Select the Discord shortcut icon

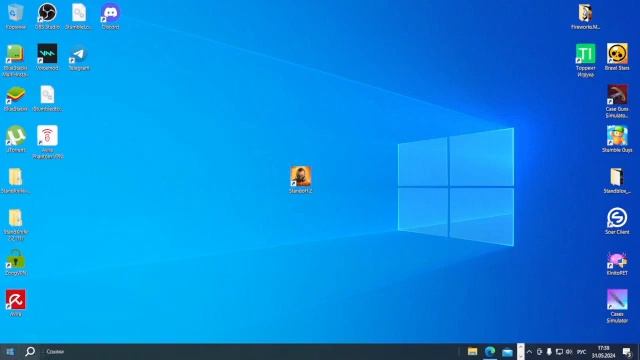[110, 13]
